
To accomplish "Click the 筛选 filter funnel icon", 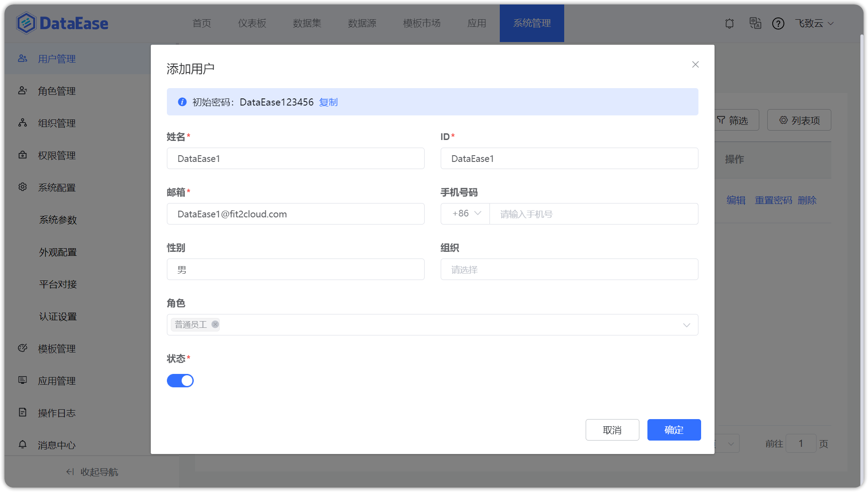I will coord(721,120).
